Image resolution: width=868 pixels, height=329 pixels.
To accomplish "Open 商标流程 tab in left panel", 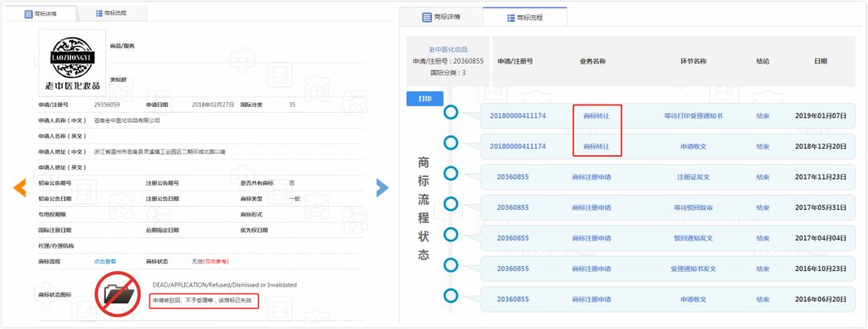I will click(111, 14).
